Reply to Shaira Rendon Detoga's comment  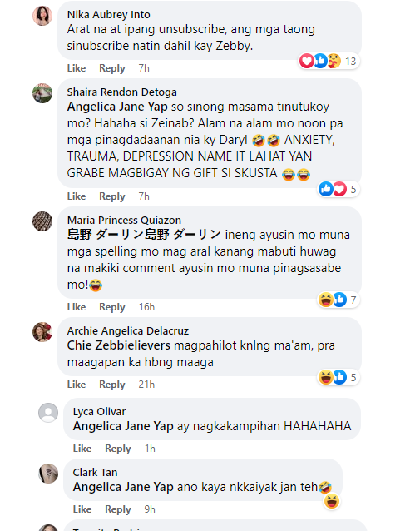tap(112, 196)
